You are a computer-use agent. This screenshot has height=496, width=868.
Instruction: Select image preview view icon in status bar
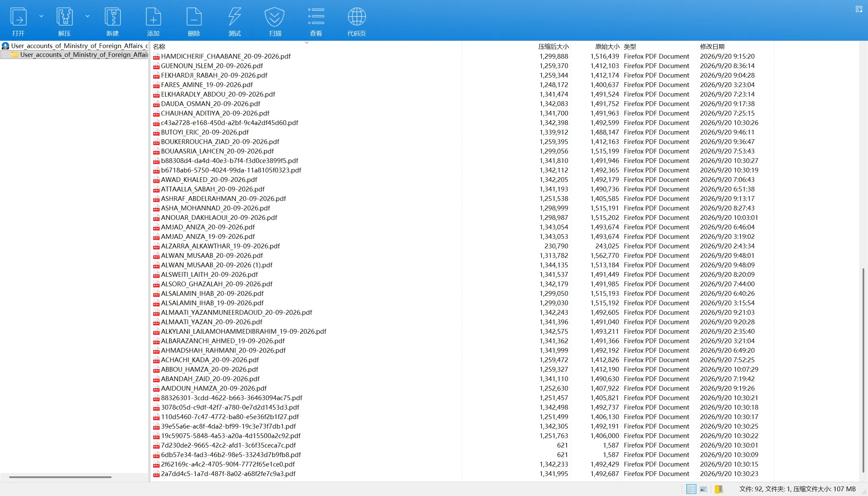pyautogui.click(x=704, y=489)
